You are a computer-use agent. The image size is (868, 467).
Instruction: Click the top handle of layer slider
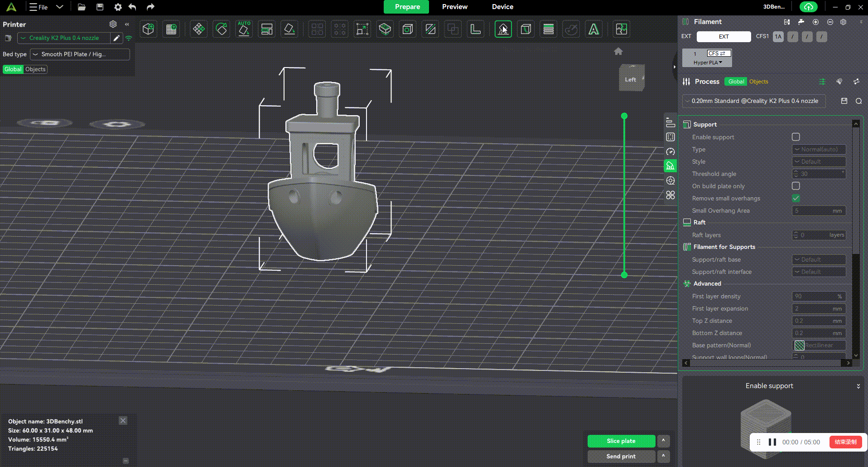click(x=624, y=116)
